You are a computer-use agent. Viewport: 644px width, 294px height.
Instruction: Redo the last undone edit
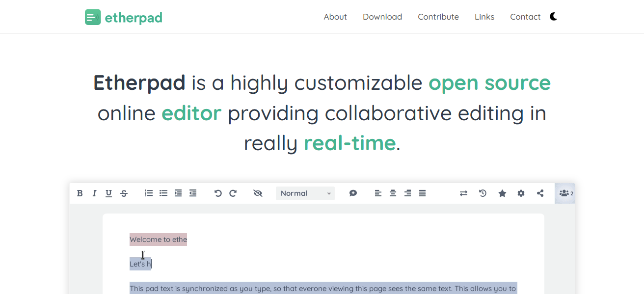click(x=233, y=193)
